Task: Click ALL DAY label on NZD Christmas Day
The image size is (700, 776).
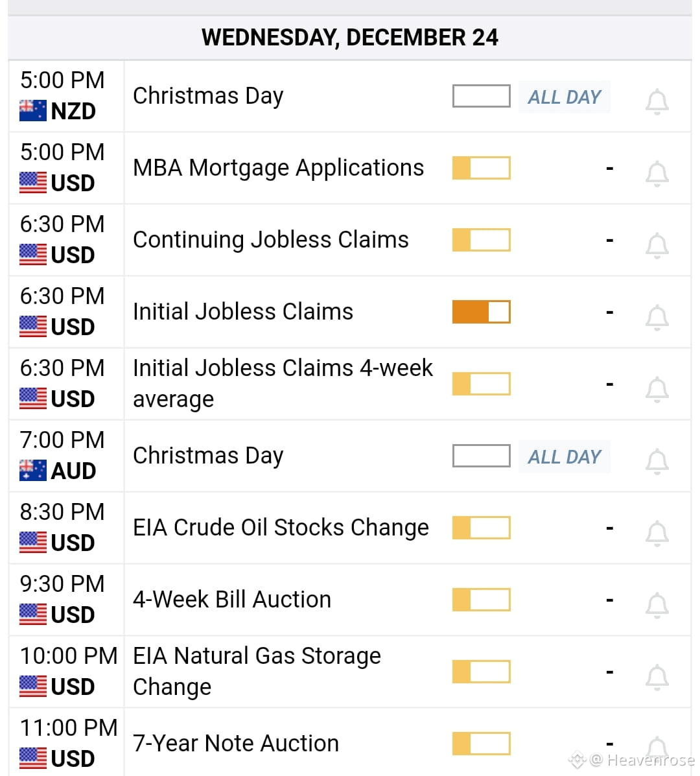Action: [565, 97]
